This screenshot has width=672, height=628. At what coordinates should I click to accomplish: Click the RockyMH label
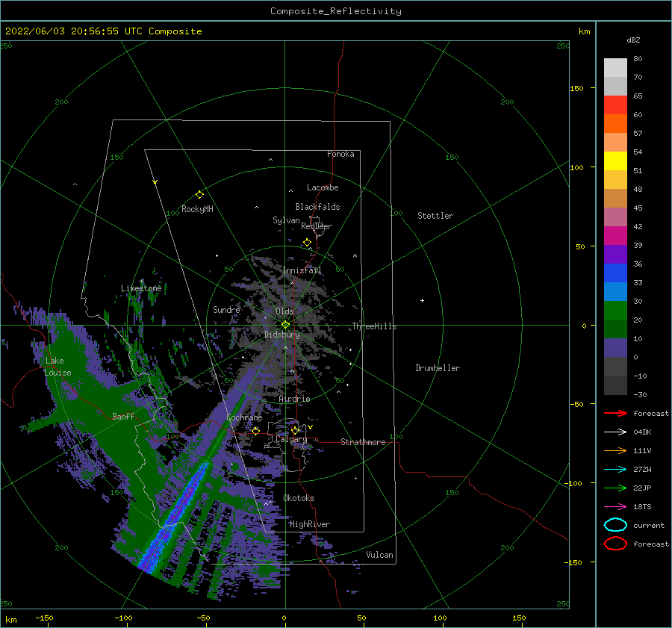(197, 209)
